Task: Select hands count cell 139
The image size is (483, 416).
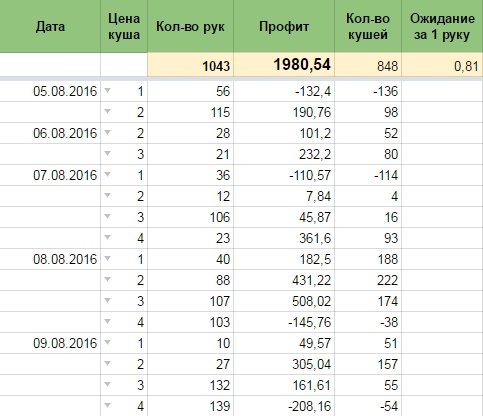Action: 190,406
